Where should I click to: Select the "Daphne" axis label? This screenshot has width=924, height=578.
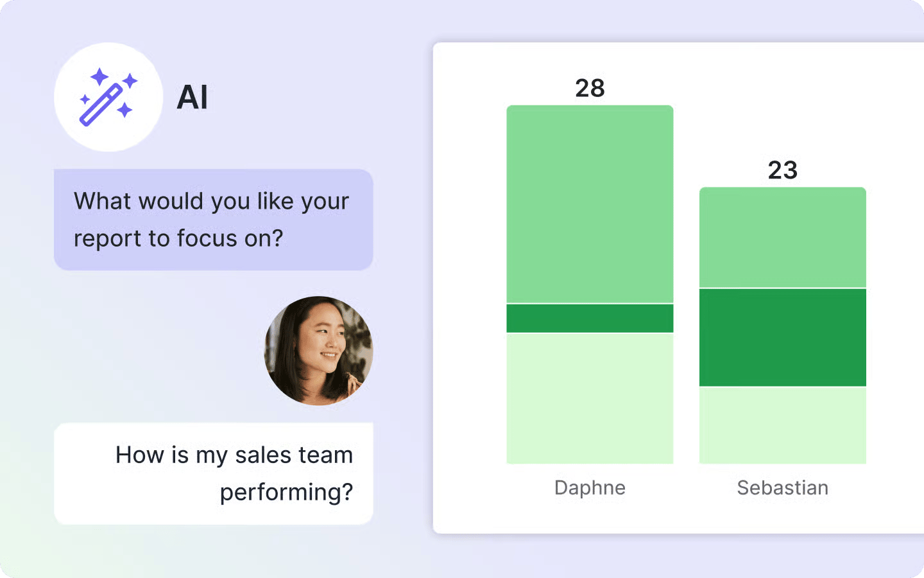590,487
